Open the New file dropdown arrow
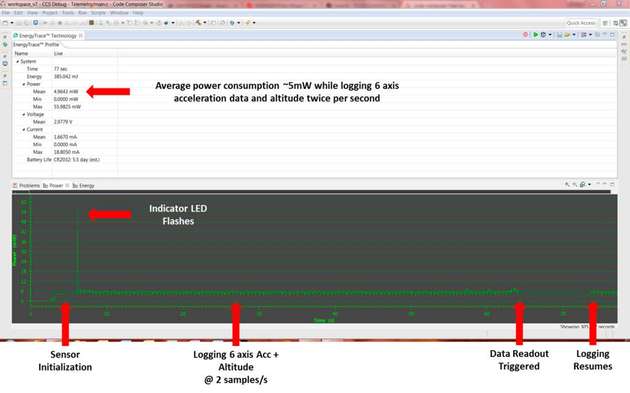Viewport: 630px width, 393px height. coord(12,23)
